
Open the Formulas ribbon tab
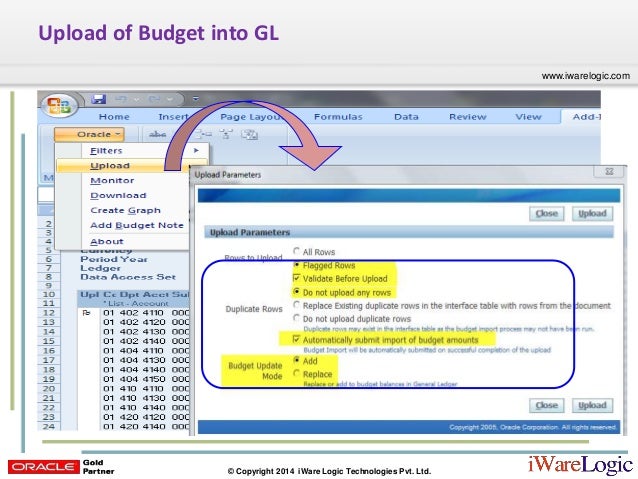click(338, 117)
